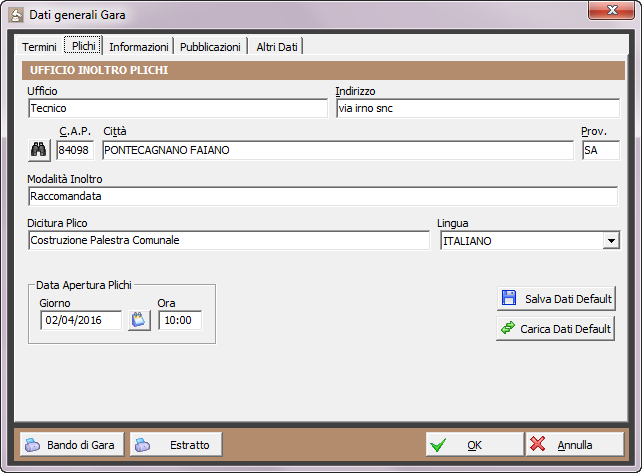This screenshot has width=642, height=473.
Task: Click Salva Dati Default button
Action: pos(556,298)
